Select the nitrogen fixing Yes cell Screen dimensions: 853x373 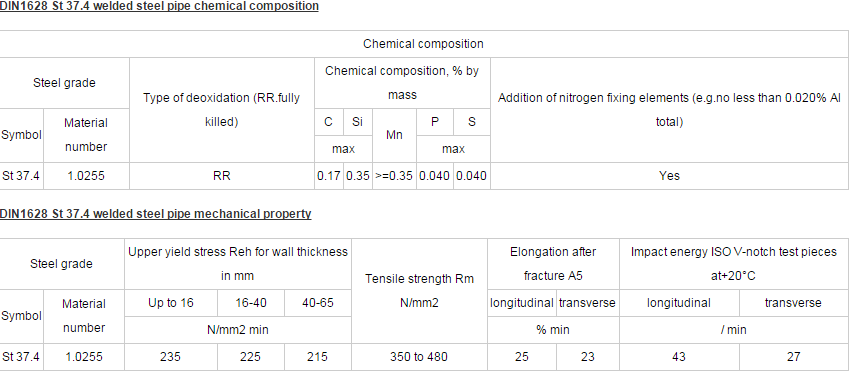pos(669,176)
